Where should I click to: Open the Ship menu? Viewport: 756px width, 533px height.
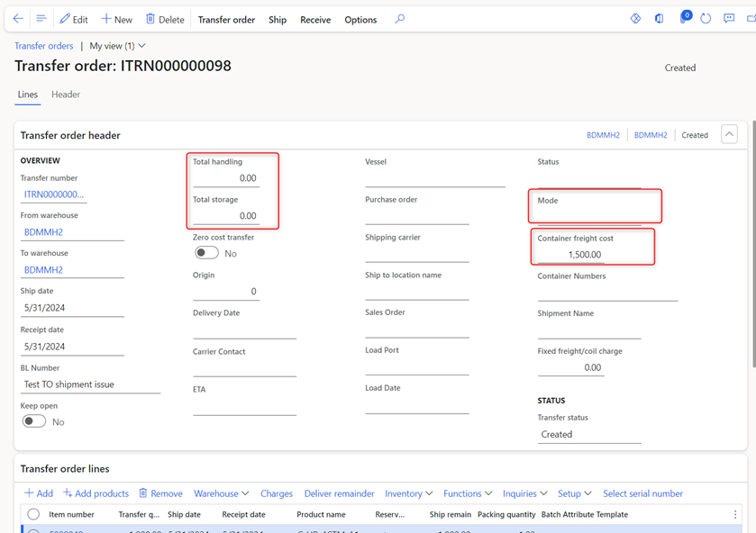coord(278,20)
